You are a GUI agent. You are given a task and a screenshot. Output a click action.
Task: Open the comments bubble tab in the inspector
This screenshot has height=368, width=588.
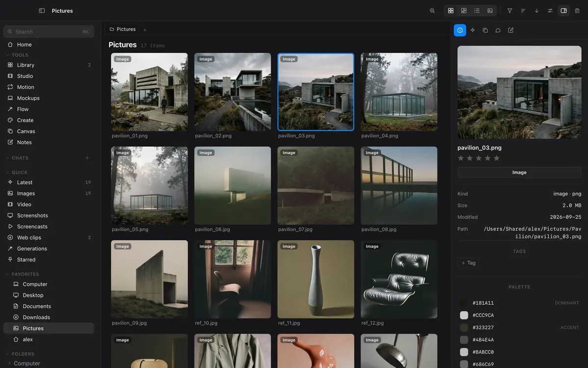pyautogui.click(x=498, y=30)
